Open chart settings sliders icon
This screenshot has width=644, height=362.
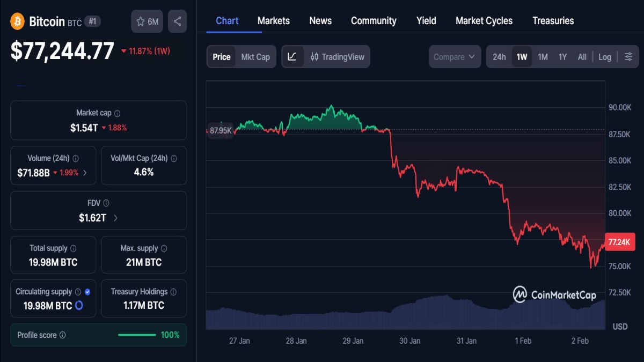[x=628, y=57]
